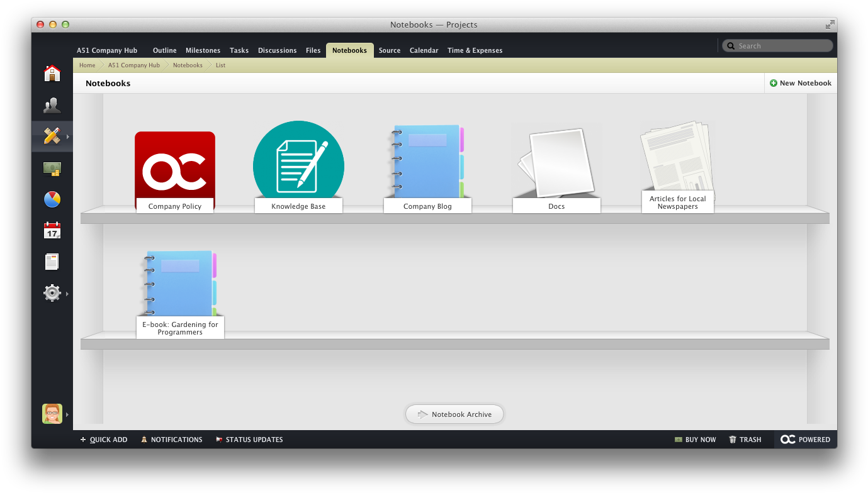Click A51 Company Hub breadcrumb link
868x493 pixels.
click(x=134, y=65)
